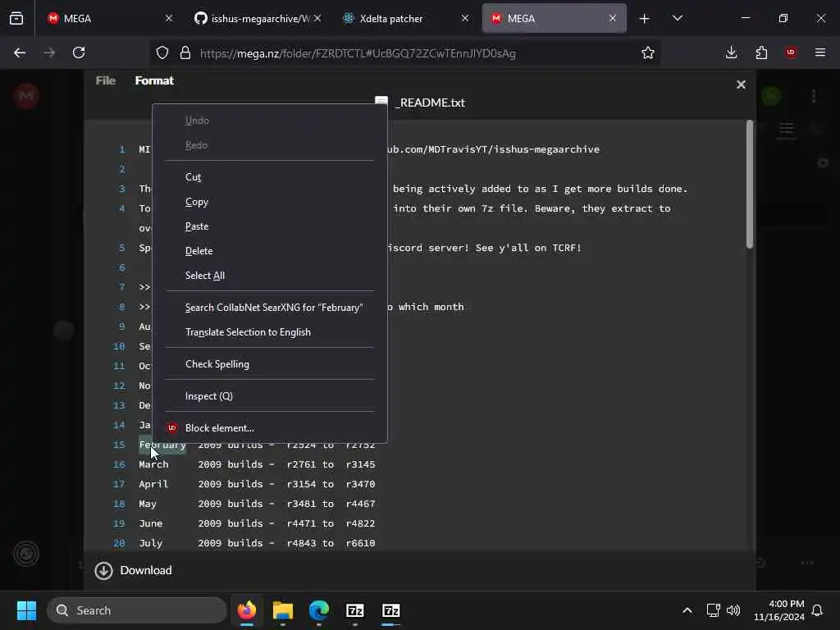
Task: Reload the current page
Action: coord(79,52)
